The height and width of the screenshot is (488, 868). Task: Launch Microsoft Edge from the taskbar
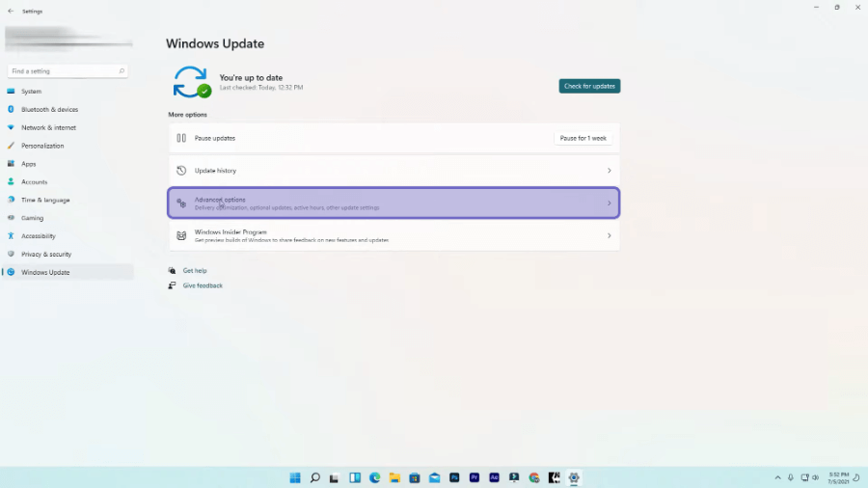point(375,478)
